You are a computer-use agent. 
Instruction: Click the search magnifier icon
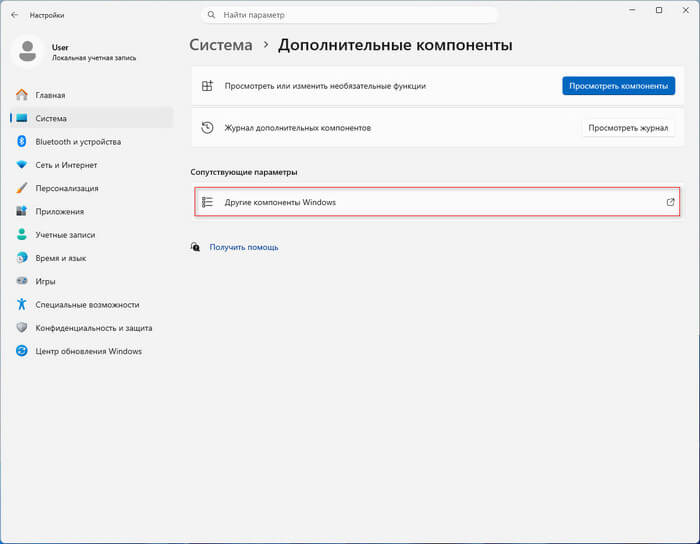click(212, 15)
